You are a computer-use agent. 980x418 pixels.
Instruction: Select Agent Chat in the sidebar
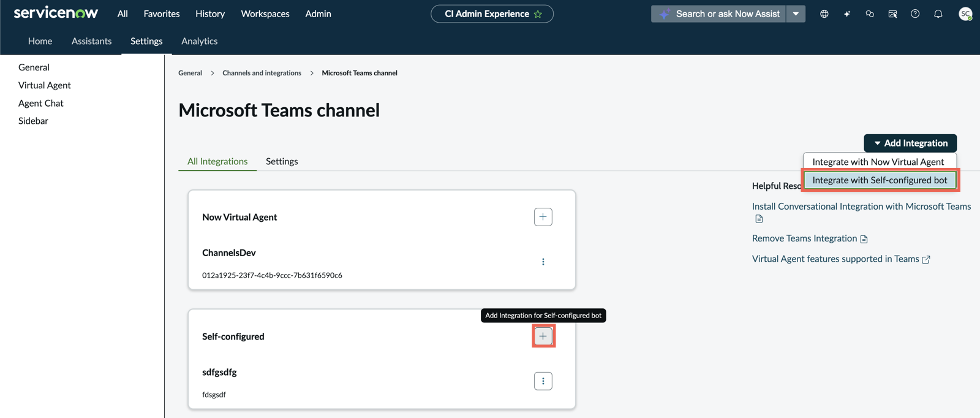(x=40, y=103)
